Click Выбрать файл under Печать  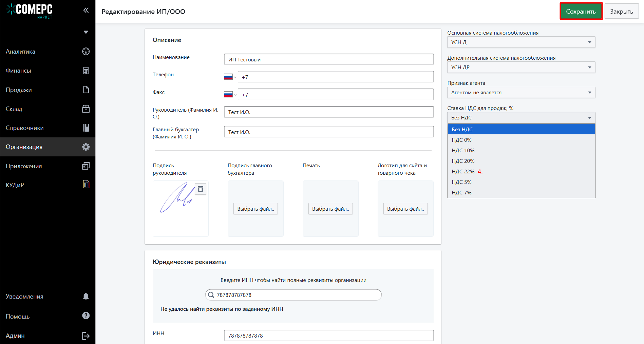(x=330, y=209)
